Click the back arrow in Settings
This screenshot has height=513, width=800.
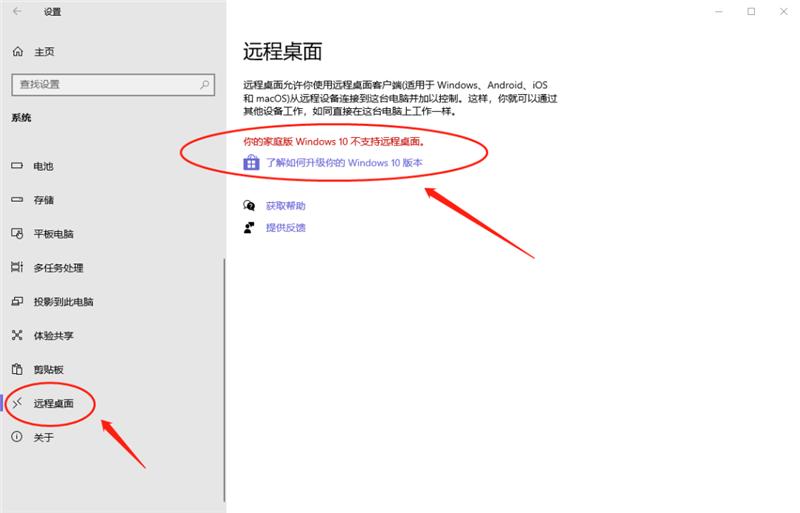pos(17,11)
